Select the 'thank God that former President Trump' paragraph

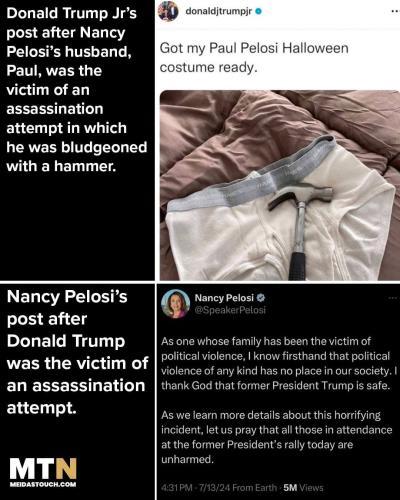point(279,363)
